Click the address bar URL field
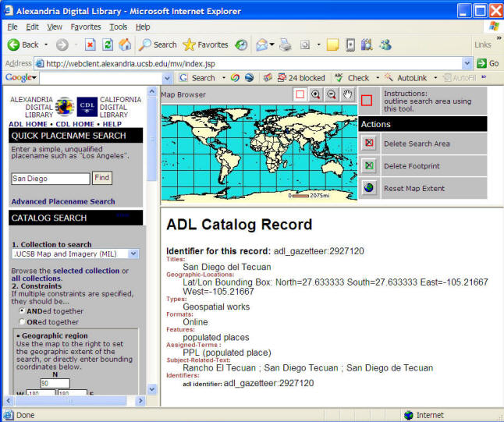Image resolution: width=504 pixels, height=422 pixels. (x=248, y=64)
